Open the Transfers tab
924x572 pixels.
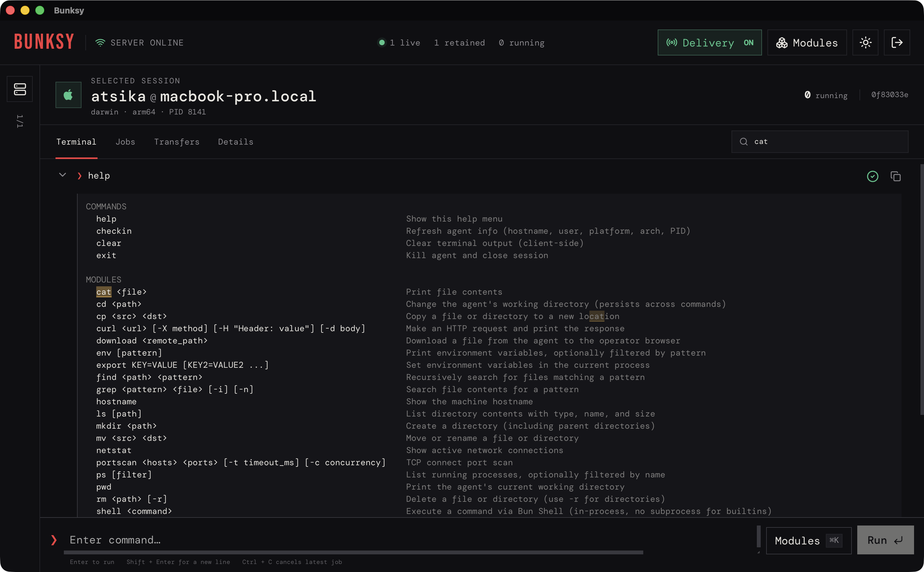(x=176, y=142)
